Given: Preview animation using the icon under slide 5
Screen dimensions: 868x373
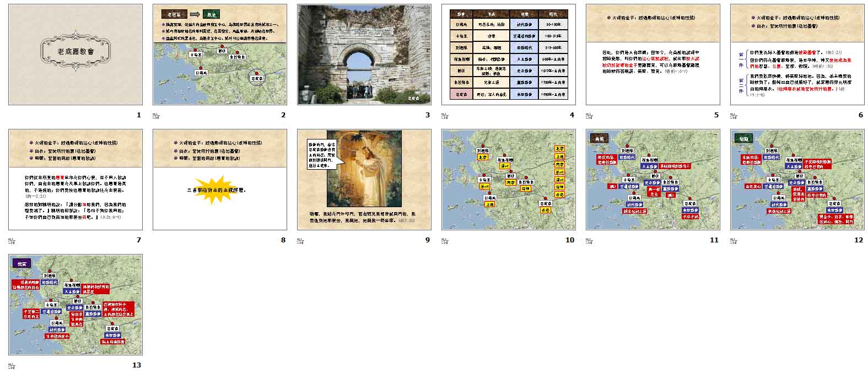Looking at the screenshot, I should point(589,116).
